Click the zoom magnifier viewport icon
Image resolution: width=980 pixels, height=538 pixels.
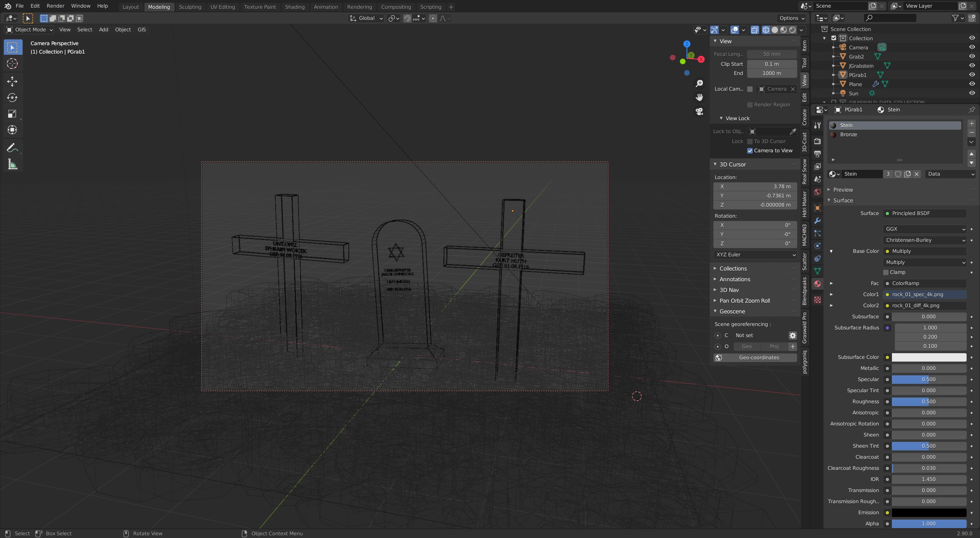tap(699, 83)
